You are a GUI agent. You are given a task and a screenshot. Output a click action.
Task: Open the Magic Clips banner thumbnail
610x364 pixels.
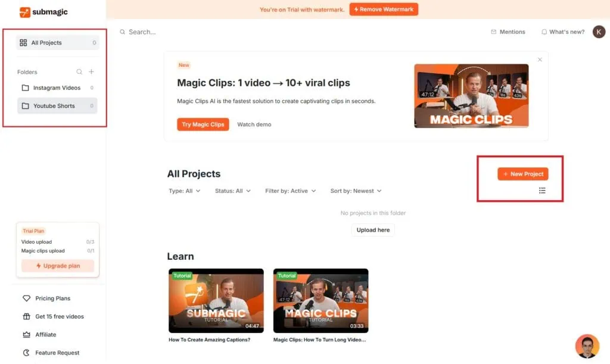point(472,96)
